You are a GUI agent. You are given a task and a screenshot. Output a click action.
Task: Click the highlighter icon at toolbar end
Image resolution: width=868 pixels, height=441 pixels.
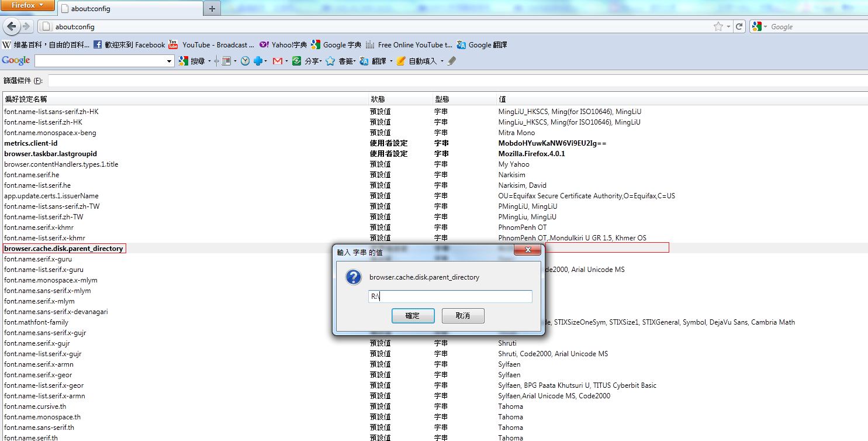pos(451,60)
